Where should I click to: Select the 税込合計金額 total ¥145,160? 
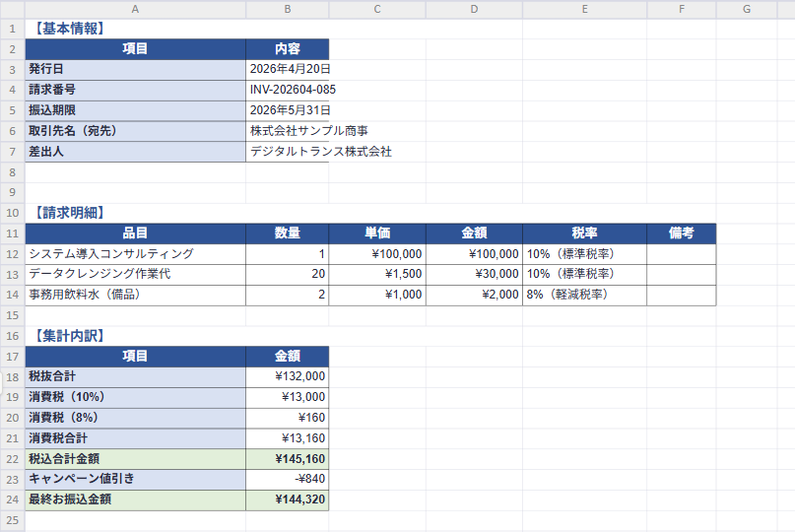pyautogui.click(x=288, y=459)
